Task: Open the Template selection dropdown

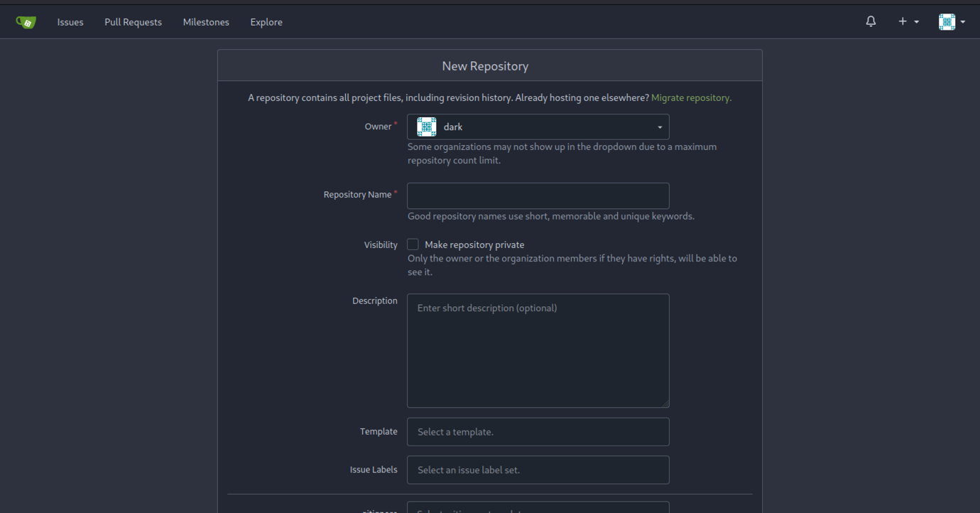Action: click(x=538, y=432)
